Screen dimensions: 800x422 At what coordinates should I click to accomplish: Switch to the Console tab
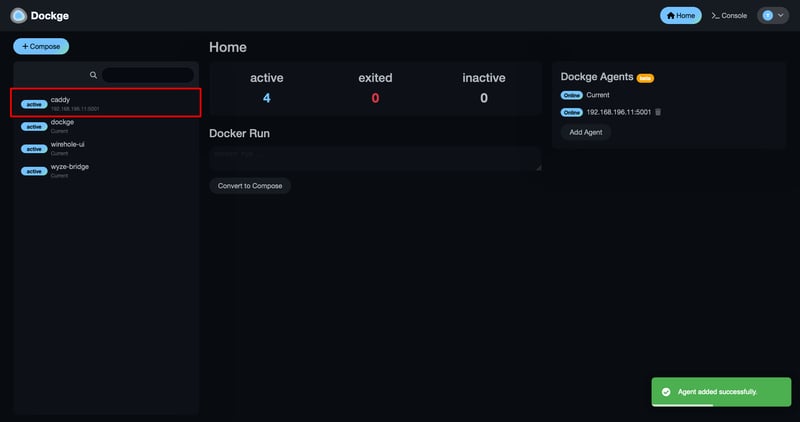[x=729, y=16]
